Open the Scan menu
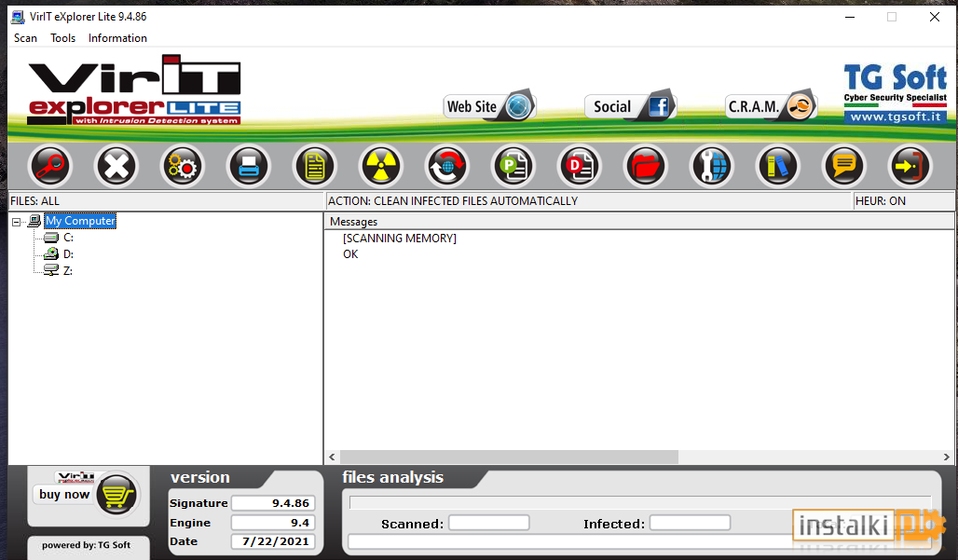The width and height of the screenshot is (958, 560). coord(26,38)
